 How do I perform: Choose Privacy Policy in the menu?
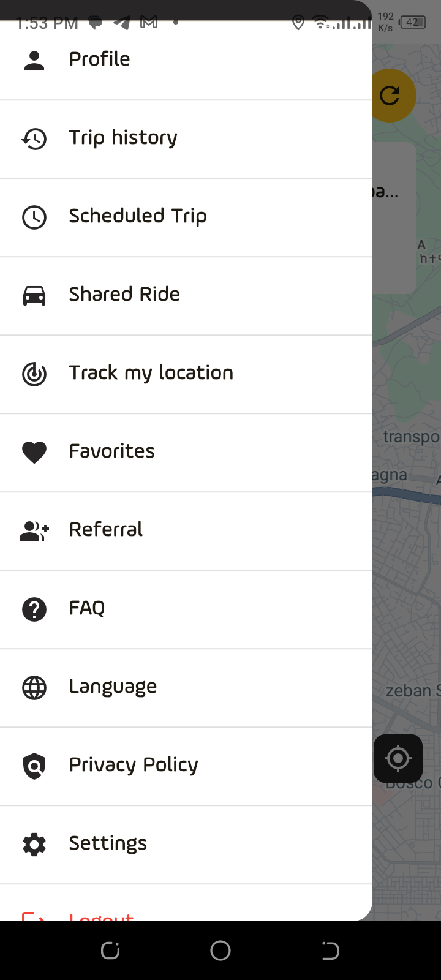(x=134, y=765)
